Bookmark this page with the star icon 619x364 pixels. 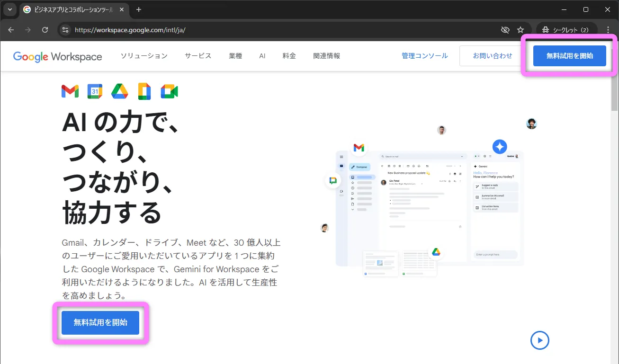520,29
